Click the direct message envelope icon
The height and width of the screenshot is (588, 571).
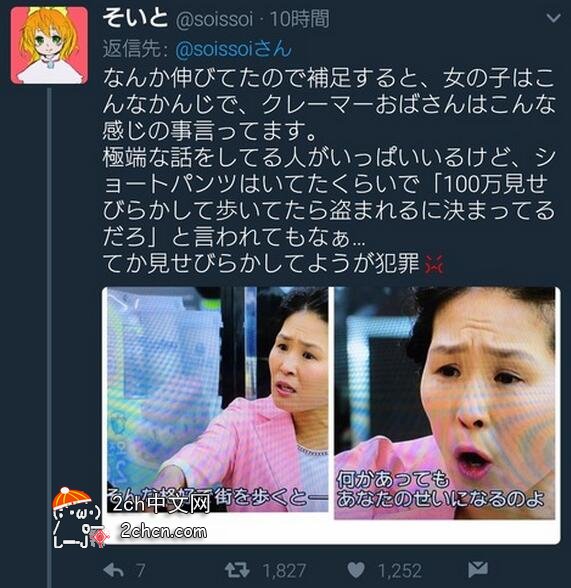tap(478, 569)
